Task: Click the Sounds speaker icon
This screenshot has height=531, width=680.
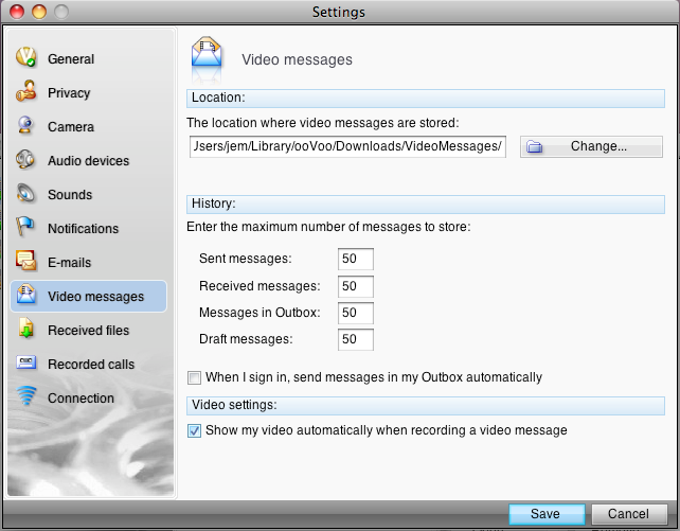Action: 26,193
